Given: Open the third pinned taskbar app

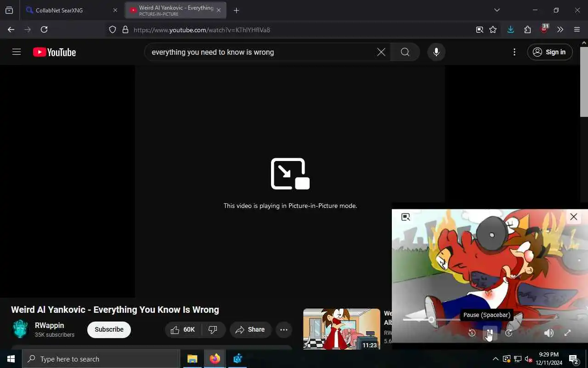Looking at the screenshot, I should tap(237, 359).
